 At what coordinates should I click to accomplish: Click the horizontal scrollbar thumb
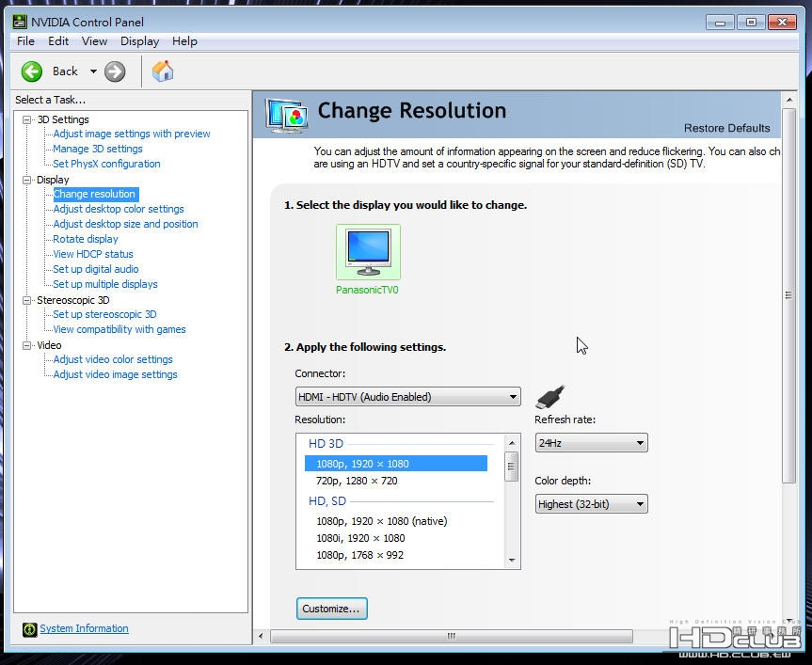451,636
